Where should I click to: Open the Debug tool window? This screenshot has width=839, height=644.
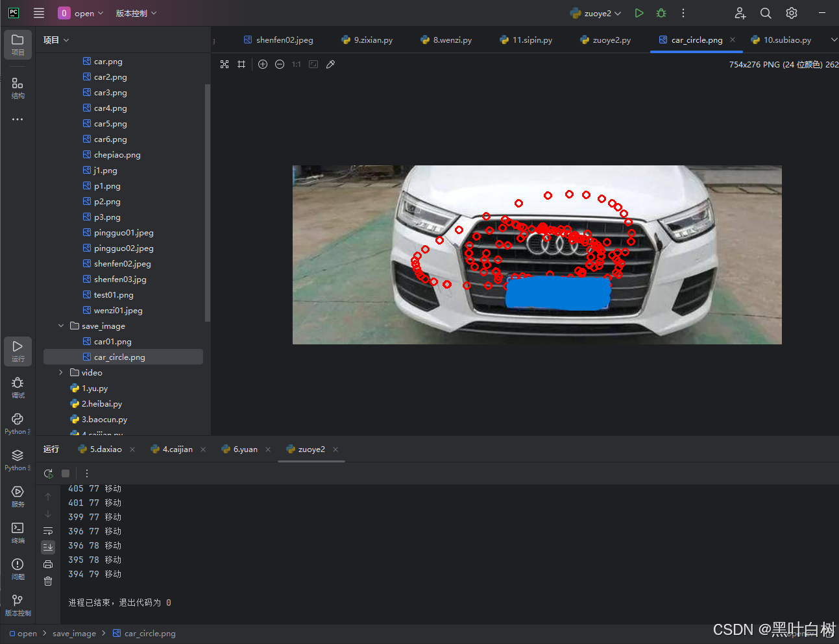18,387
